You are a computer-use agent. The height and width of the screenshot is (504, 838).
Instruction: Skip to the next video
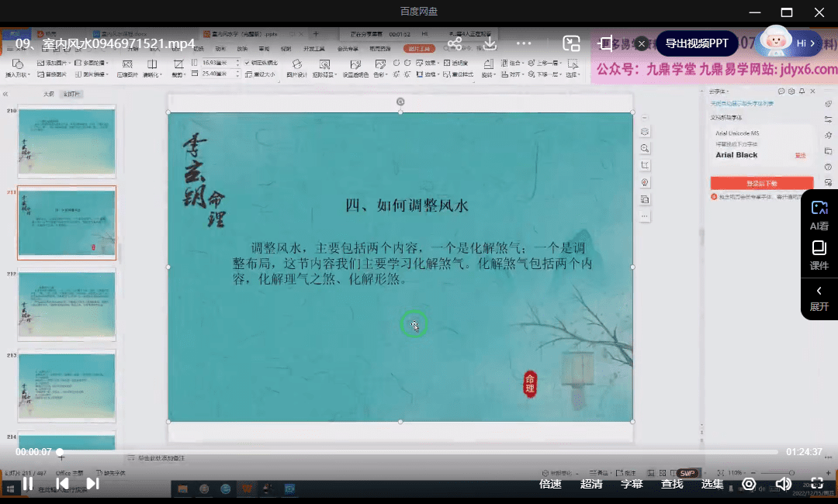tap(92, 484)
